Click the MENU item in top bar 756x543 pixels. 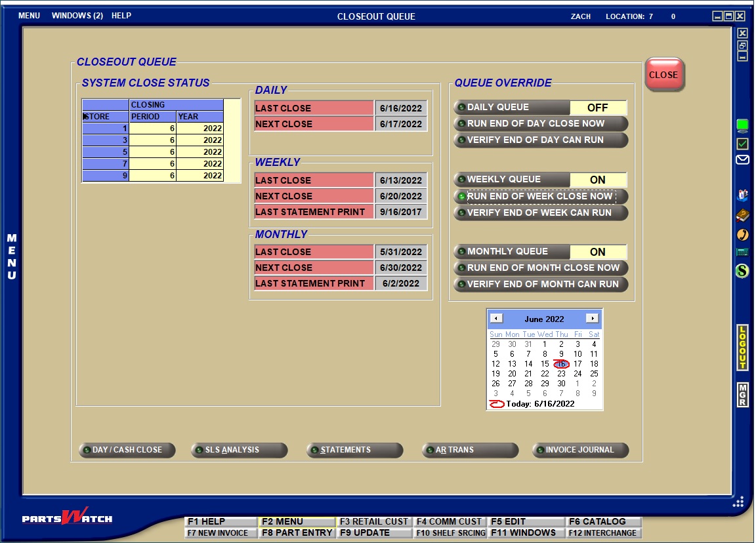click(29, 16)
